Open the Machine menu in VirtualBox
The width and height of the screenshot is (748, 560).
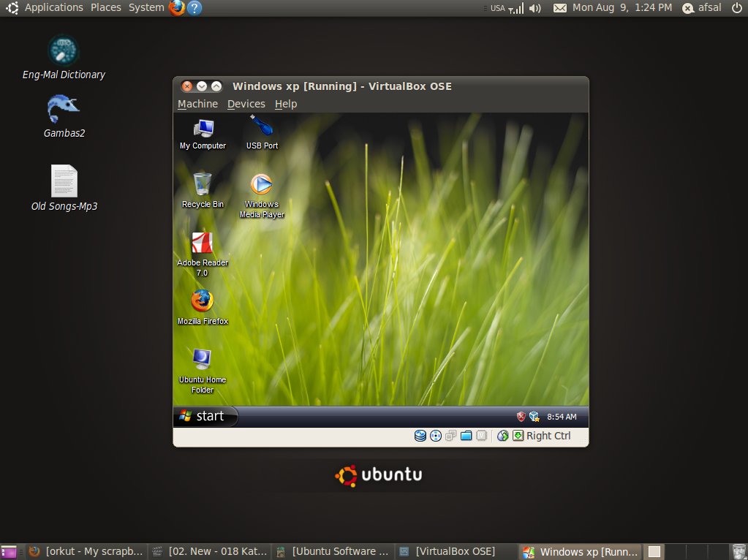pos(197,104)
